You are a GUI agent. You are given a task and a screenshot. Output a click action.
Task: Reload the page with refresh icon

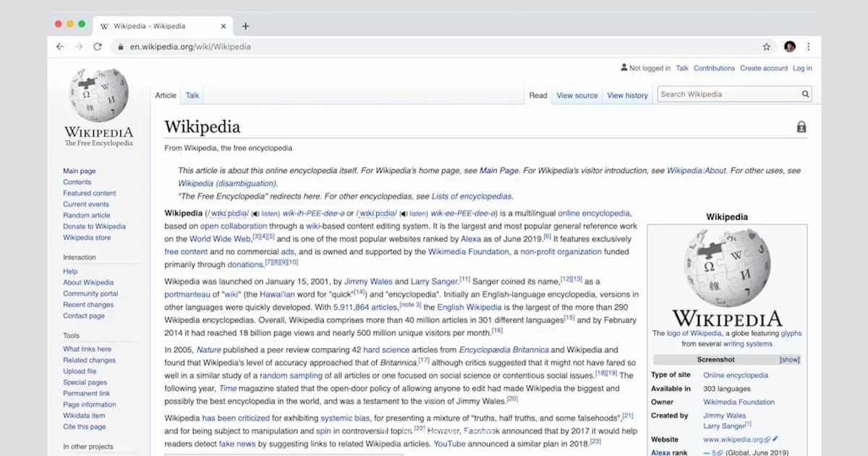(98, 46)
